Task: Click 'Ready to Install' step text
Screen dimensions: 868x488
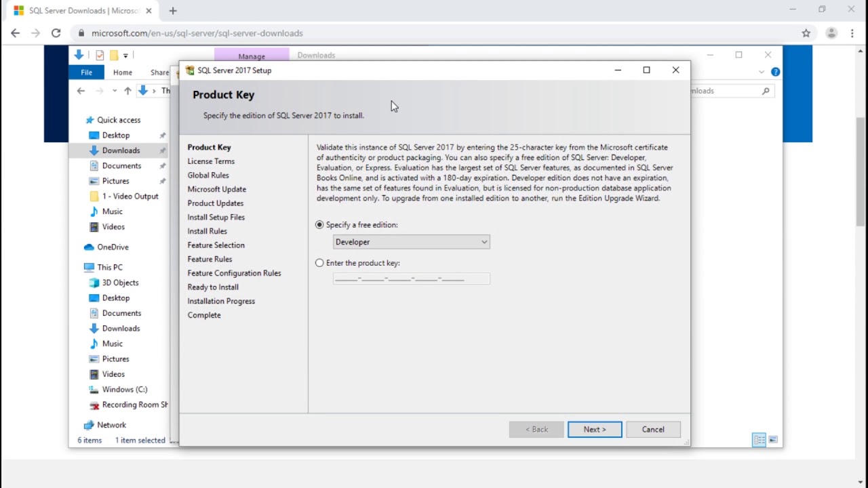Action: [x=213, y=287]
